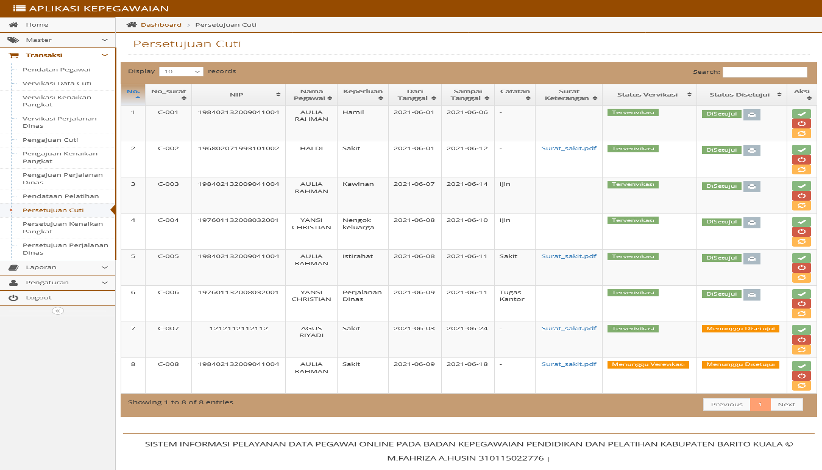Sort table by Status Verifikasi column
The image size is (822, 470).
pos(649,95)
